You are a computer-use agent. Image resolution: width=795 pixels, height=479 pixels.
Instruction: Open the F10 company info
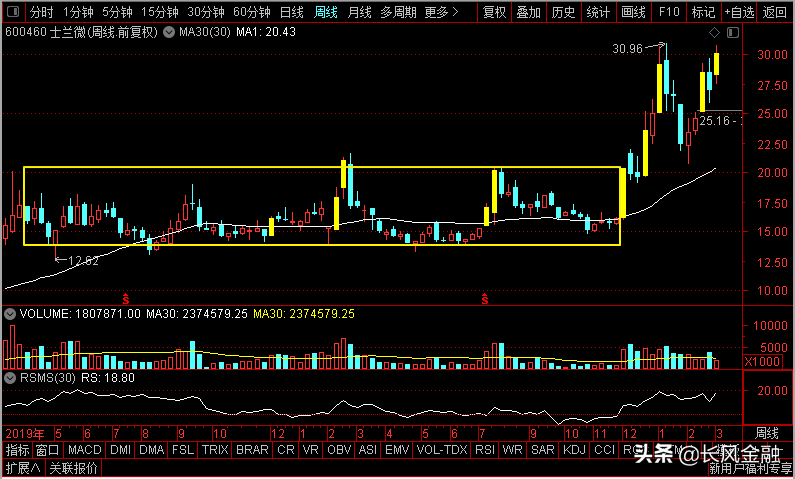coord(669,12)
